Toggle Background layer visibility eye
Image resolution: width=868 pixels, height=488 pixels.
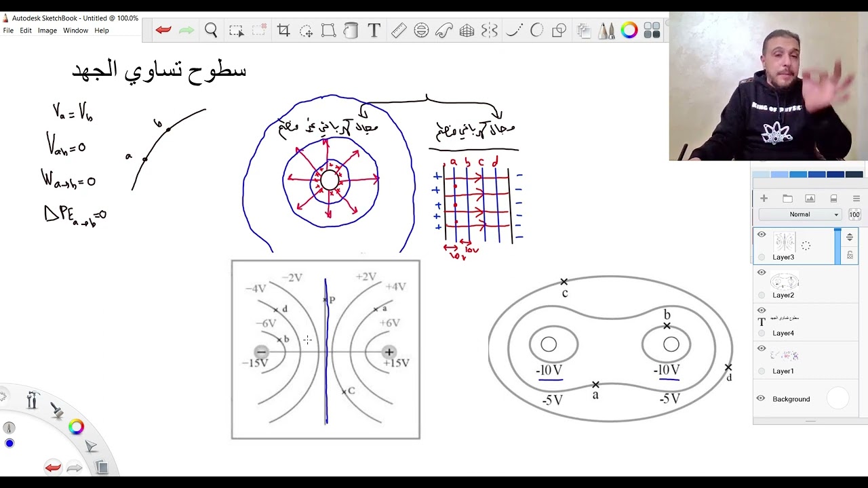tap(761, 399)
